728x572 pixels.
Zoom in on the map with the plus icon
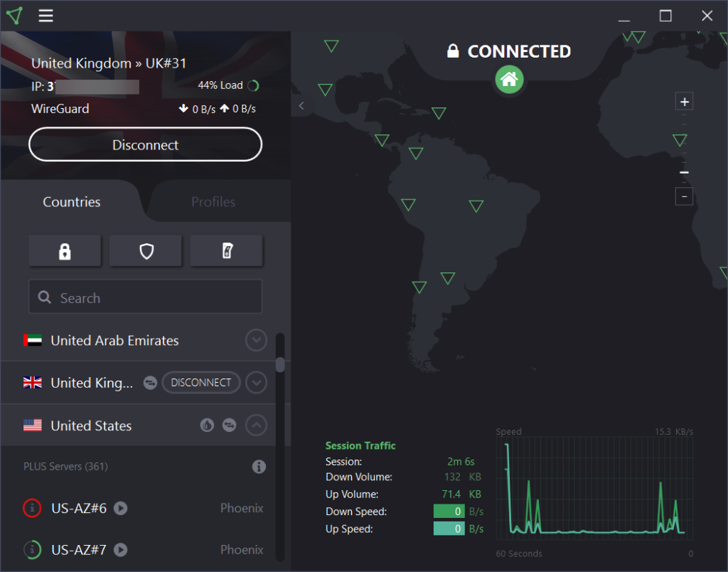pyautogui.click(x=684, y=101)
